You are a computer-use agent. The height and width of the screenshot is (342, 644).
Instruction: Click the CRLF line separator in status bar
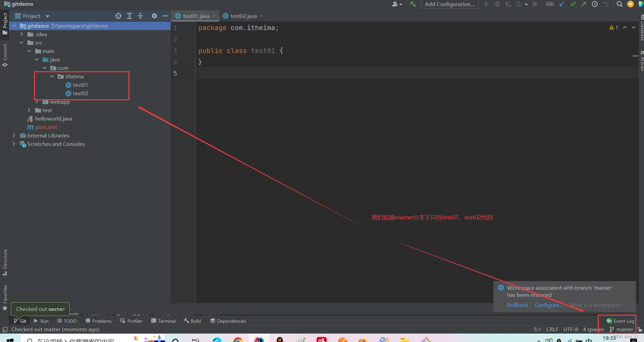point(552,330)
